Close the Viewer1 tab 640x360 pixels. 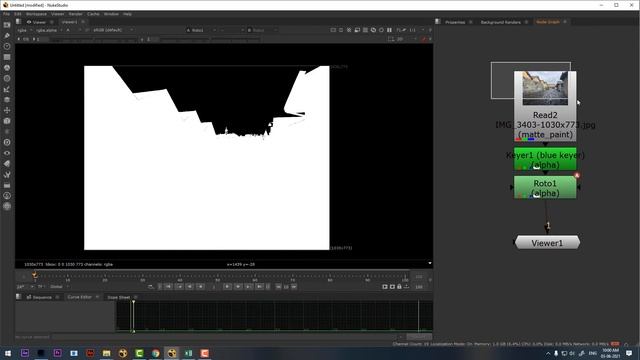[83, 22]
